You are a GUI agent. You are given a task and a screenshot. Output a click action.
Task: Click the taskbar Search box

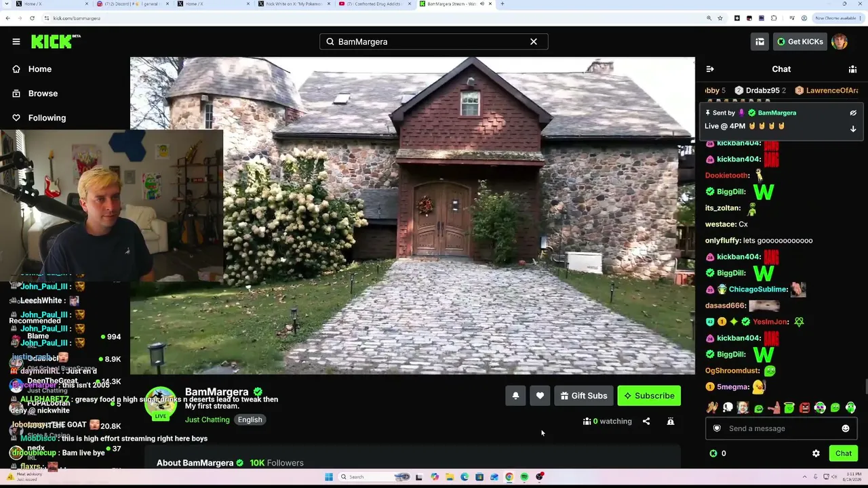pyautogui.click(x=374, y=477)
